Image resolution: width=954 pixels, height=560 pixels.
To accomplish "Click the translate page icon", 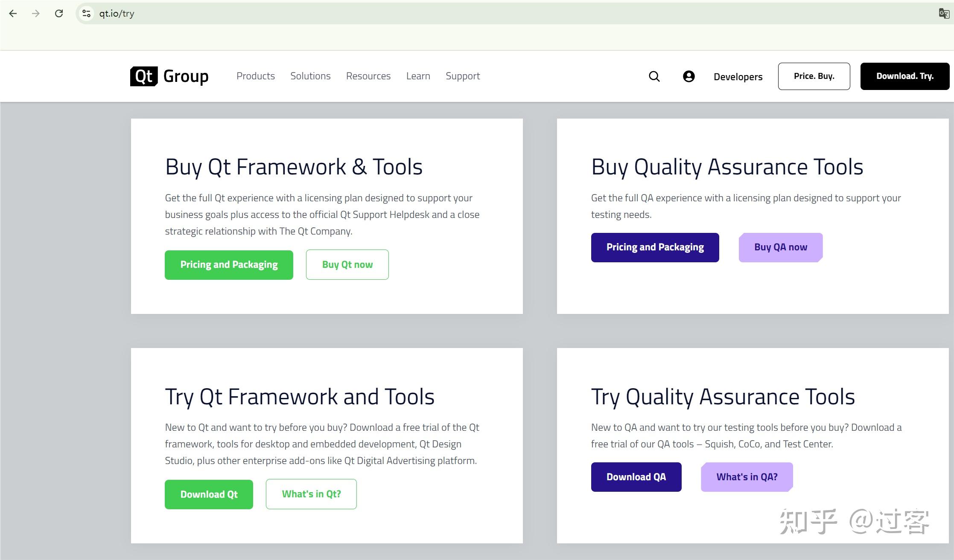I will point(944,14).
